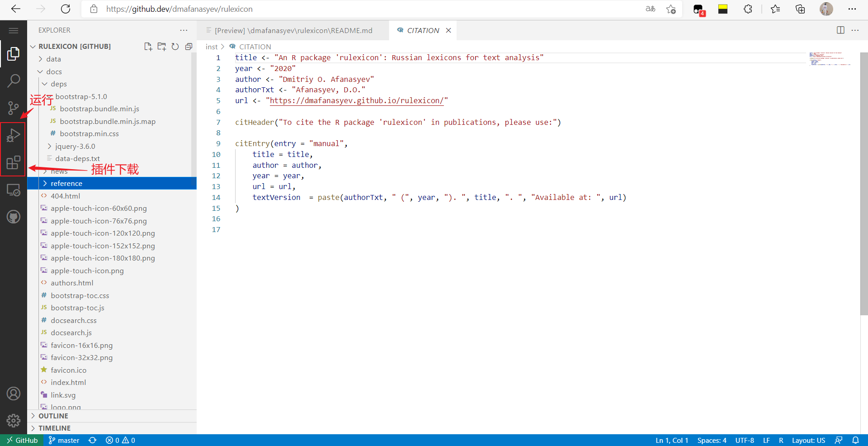
Task: Expand the OUTLINE section
Action: 53,416
